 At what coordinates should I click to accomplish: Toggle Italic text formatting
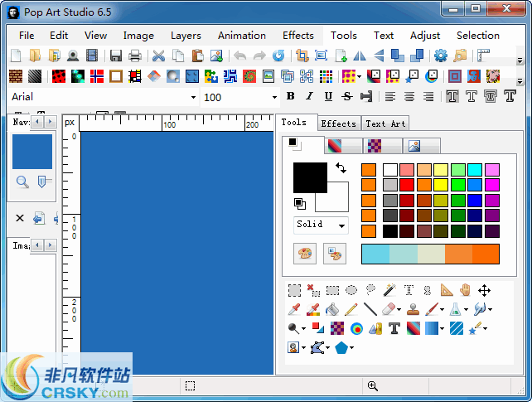[309, 96]
